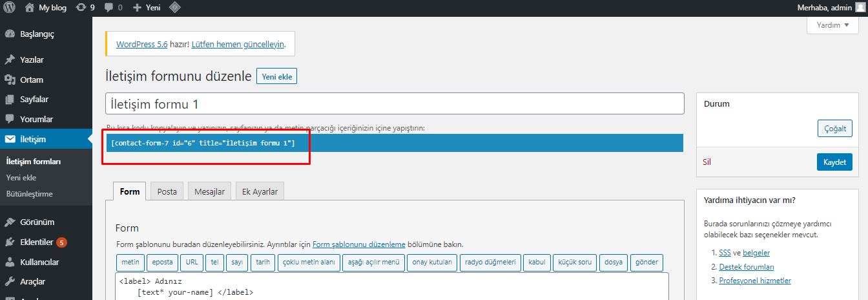868x300 pixels.
Task: Click the plus icon next to Yeni
Action: pos(137,8)
